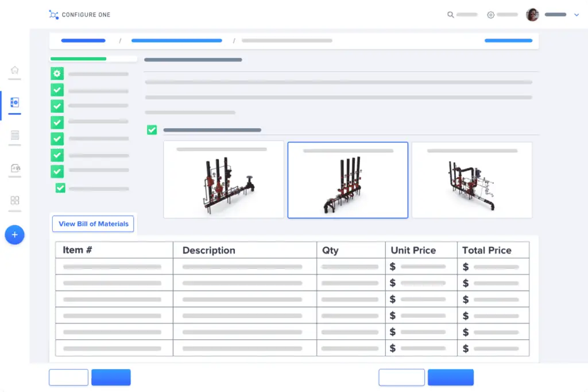Screen dimensions: 588x392
Task: Click the white outlined button at bottom left
Action: [x=69, y=377]
